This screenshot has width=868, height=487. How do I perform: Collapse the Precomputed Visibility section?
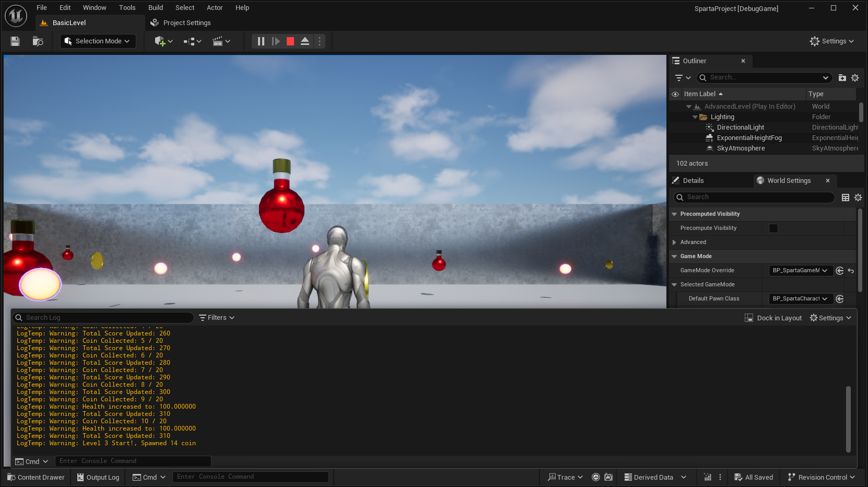674,214
